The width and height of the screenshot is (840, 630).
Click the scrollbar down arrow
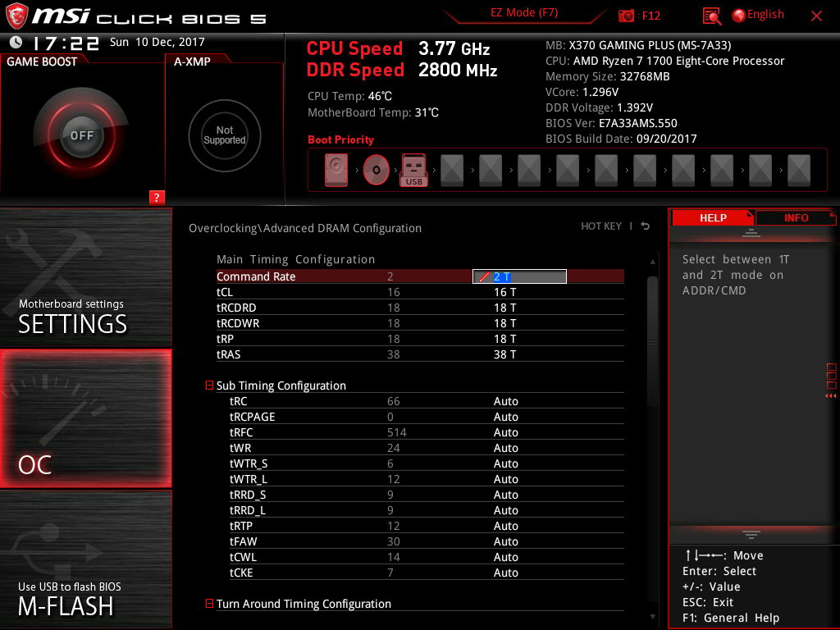point(652,617)
